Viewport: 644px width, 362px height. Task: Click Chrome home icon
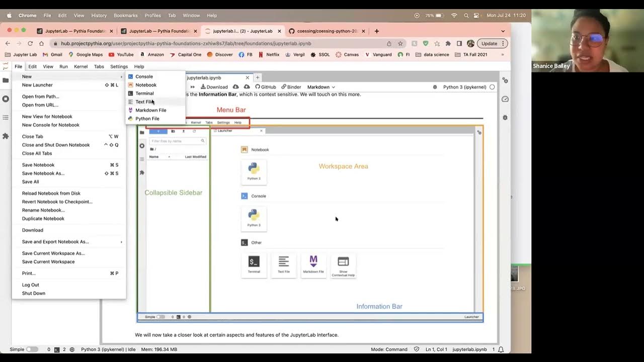point(41,43)
